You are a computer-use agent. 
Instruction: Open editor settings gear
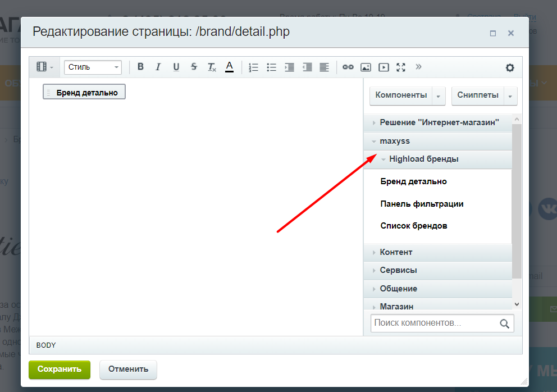click(510, 67)
